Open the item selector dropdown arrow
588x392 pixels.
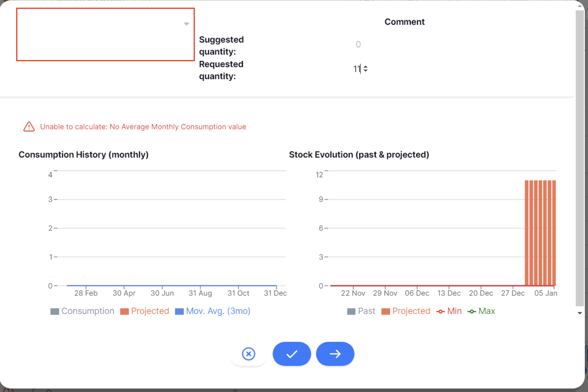coord(186,24)
